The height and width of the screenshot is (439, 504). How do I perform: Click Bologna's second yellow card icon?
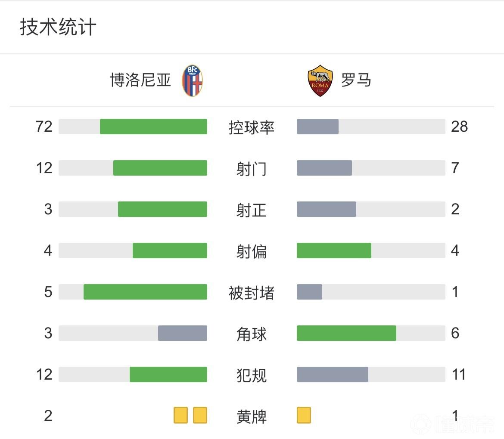tap(200, 415)
